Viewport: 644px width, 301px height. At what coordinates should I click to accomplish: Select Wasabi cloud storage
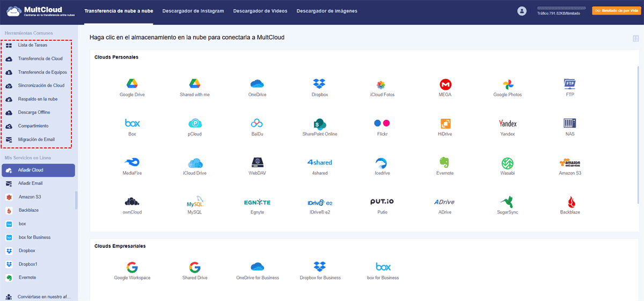508,166
